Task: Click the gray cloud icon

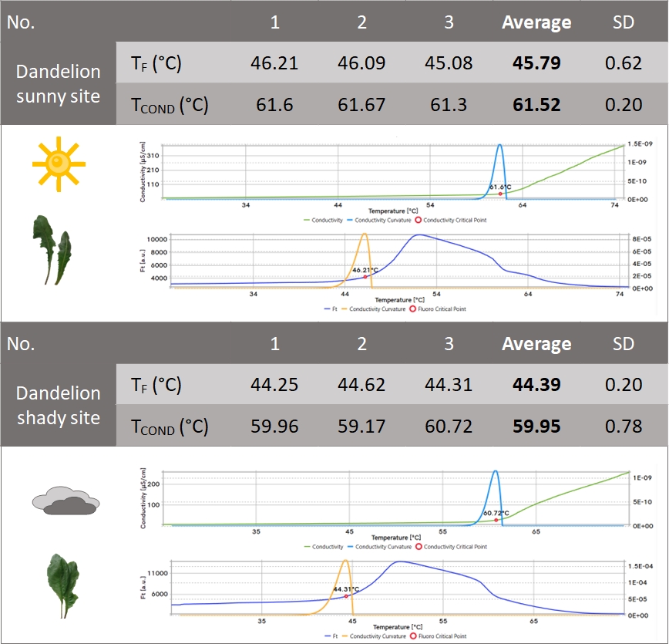Action: (64, 501)
